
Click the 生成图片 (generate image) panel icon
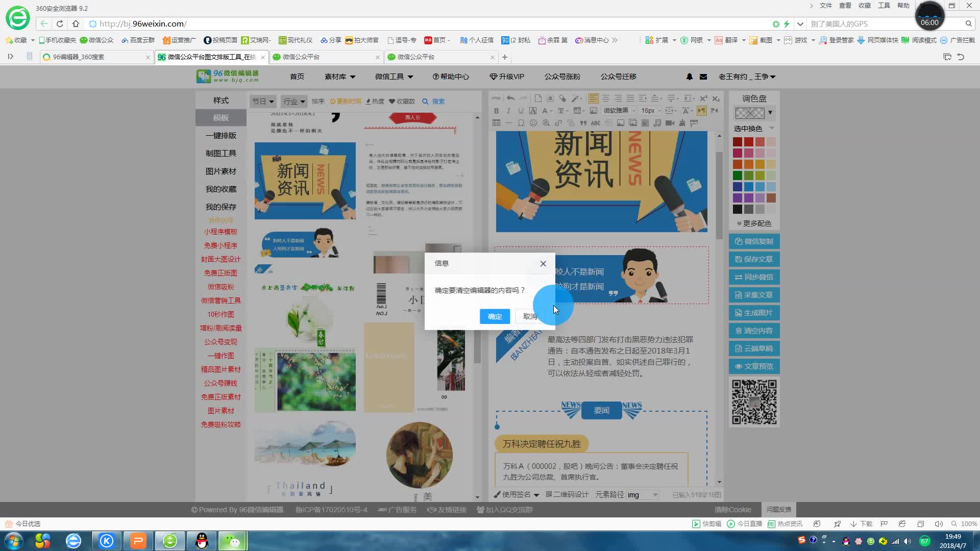pos(754,312)
